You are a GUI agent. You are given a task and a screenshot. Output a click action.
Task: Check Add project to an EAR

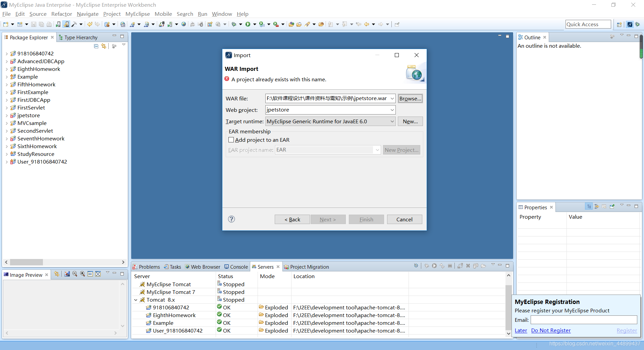[231, 140]
